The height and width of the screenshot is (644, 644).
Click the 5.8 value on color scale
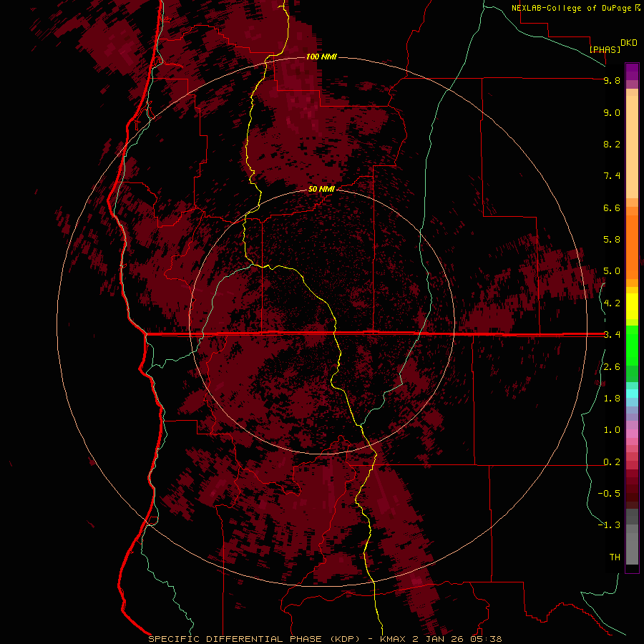coord(612,240)
